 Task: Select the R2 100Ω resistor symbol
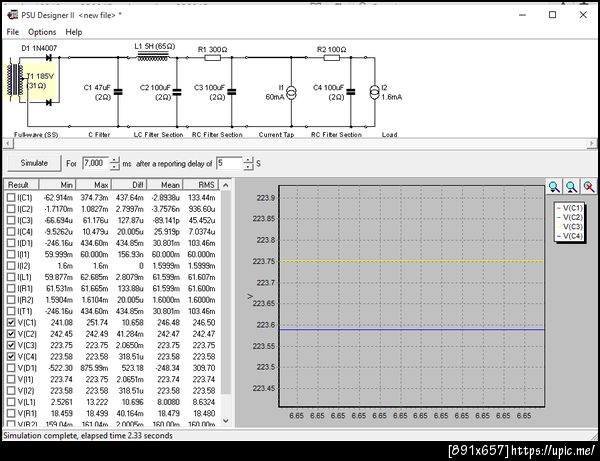(x=331, y=58)
